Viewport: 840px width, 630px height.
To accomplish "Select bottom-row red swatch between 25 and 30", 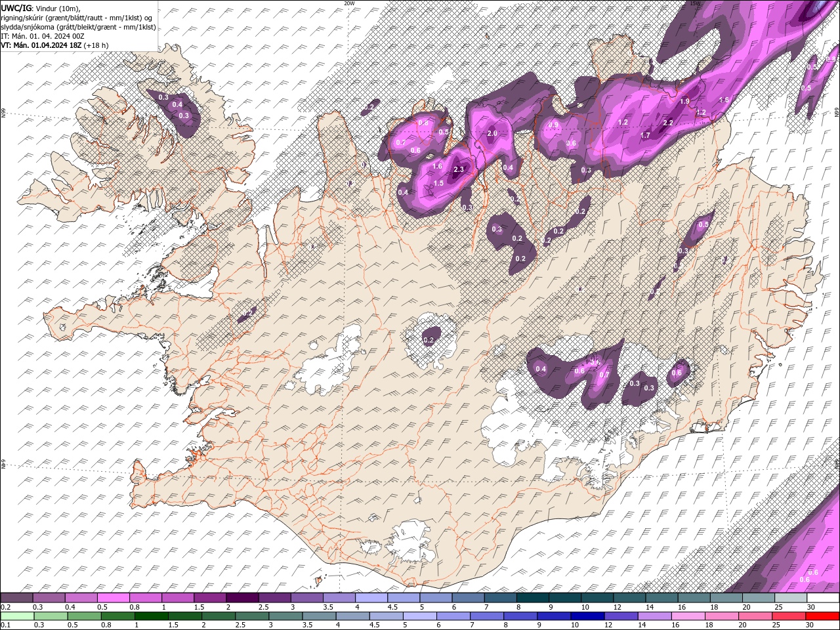I will (x=789, y=616).
